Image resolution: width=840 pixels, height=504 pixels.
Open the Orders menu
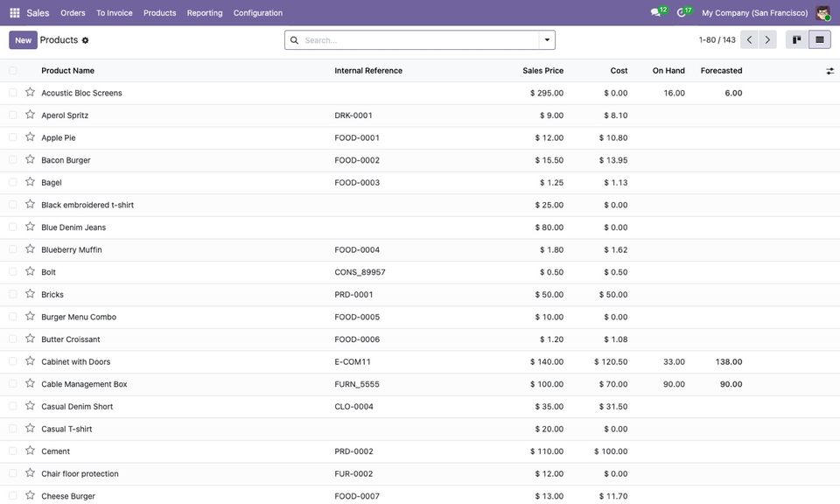(x=73, y=13)
